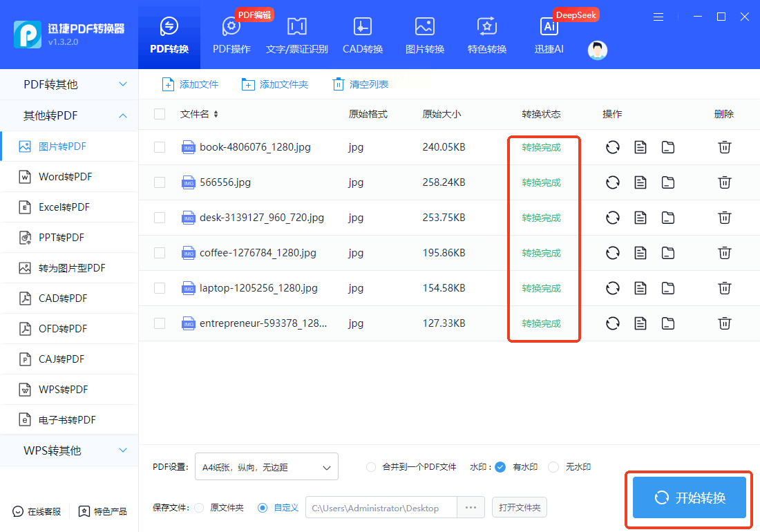Click the save path input field
760x532 pixels.
(x=381, y=508)
